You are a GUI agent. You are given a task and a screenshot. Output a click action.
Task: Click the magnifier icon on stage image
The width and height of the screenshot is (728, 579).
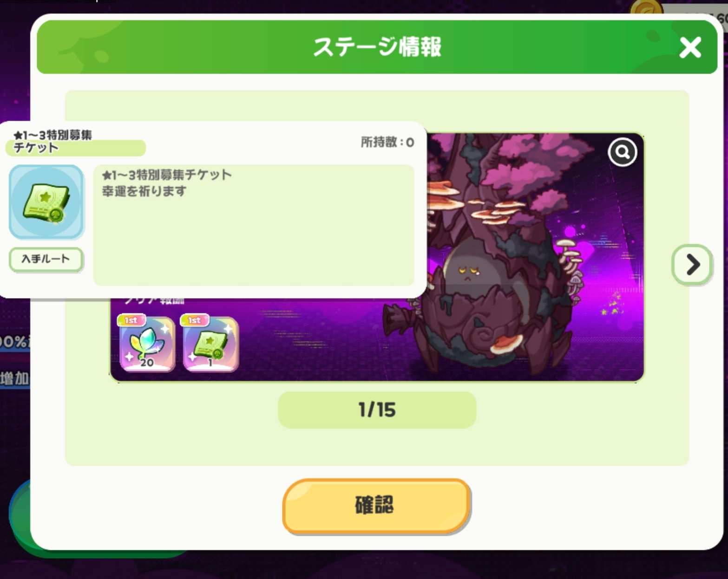pyautogui.click(x=622, y=152)
